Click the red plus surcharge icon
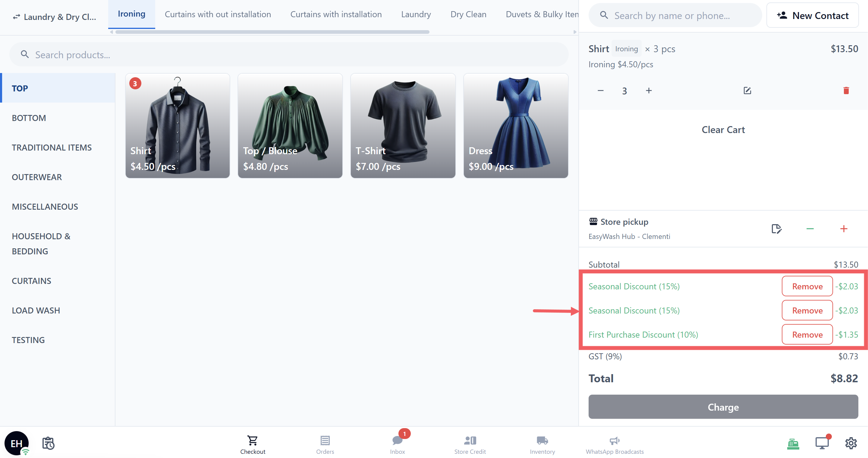 tap(844, 229)
